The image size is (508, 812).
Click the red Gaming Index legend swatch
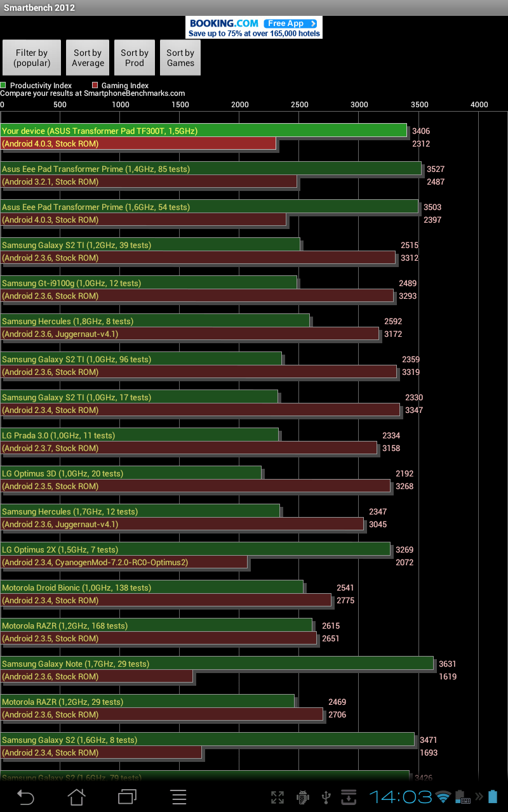(x=95, y=85)
